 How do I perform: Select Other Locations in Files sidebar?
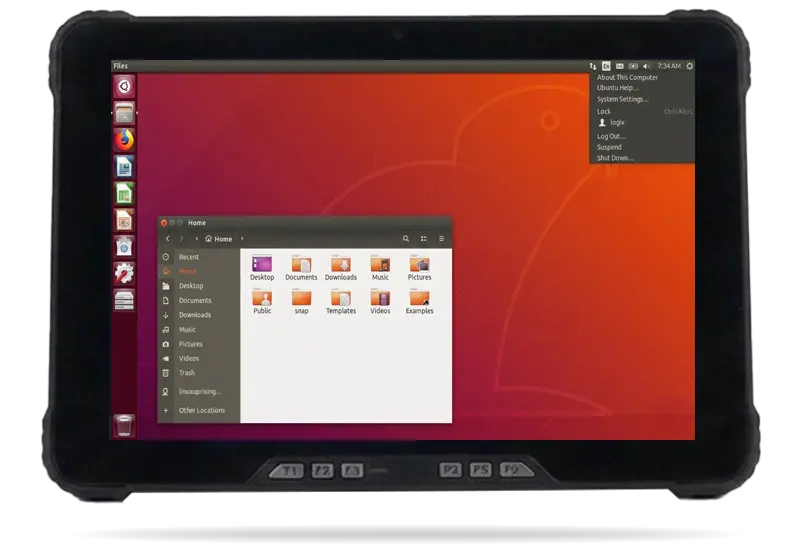point(201,410)
